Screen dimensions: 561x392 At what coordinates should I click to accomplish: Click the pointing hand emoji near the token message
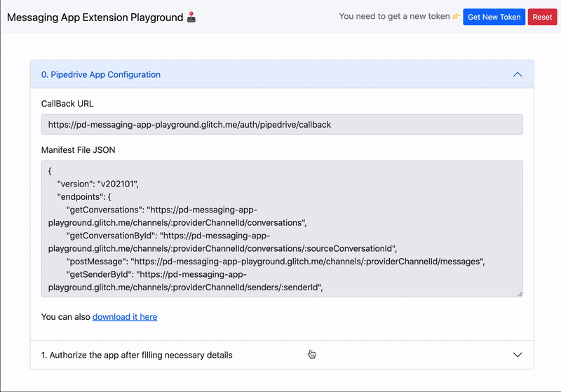(x=456, y=17)
